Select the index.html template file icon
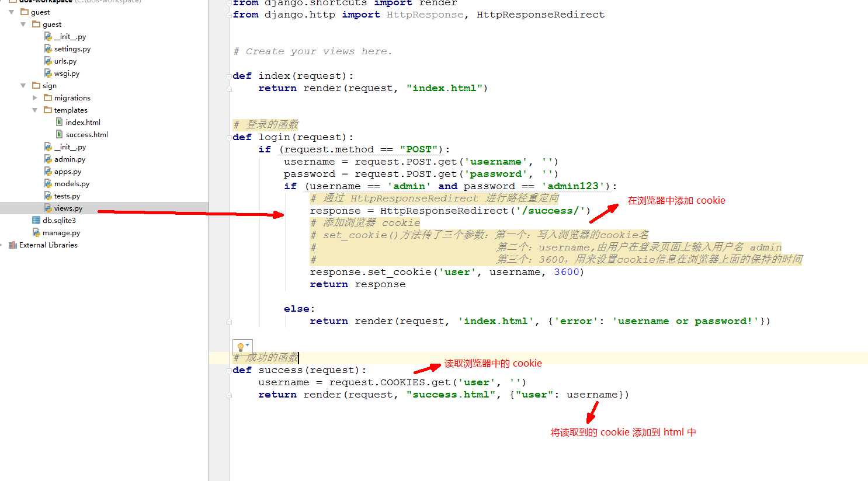 60,123
